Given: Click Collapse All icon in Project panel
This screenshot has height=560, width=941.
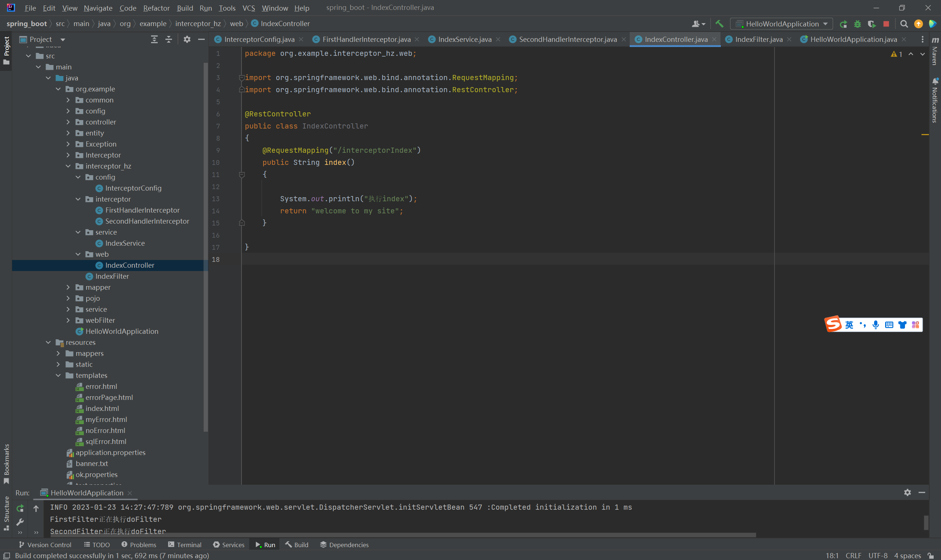Looking at the screenshot, I should (x=169, y=39).
